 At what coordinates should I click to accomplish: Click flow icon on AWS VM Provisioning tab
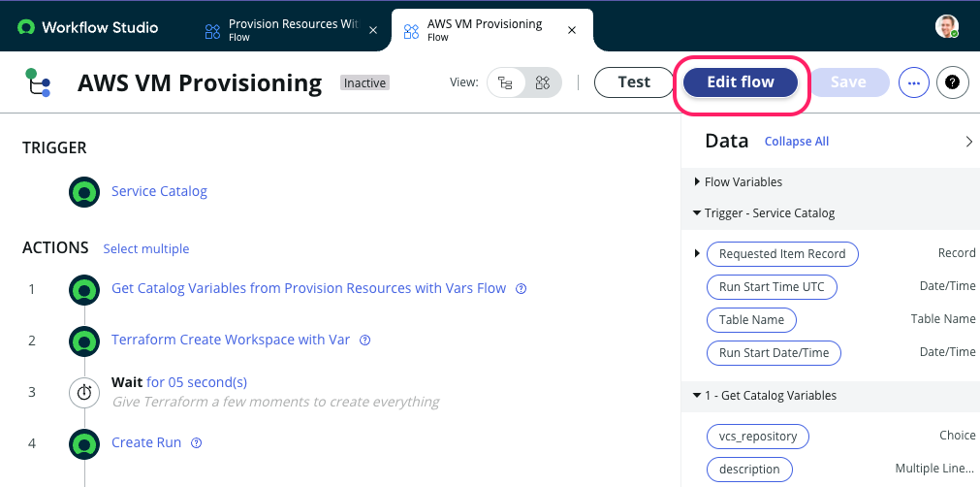(x=411, y=31)
